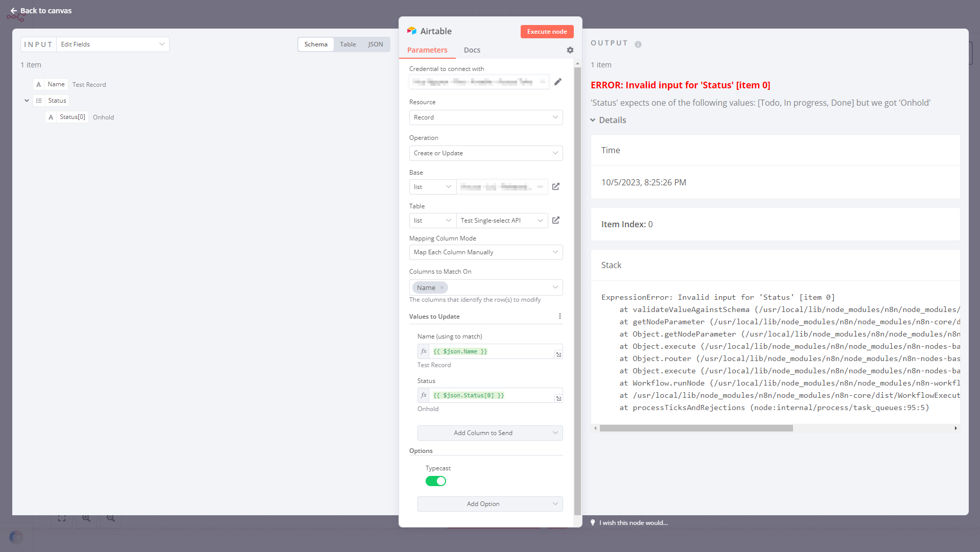The image size is (980, 552).
Task: Click the fit-to-view icon near the canvas controls
Action: point(61,518)
